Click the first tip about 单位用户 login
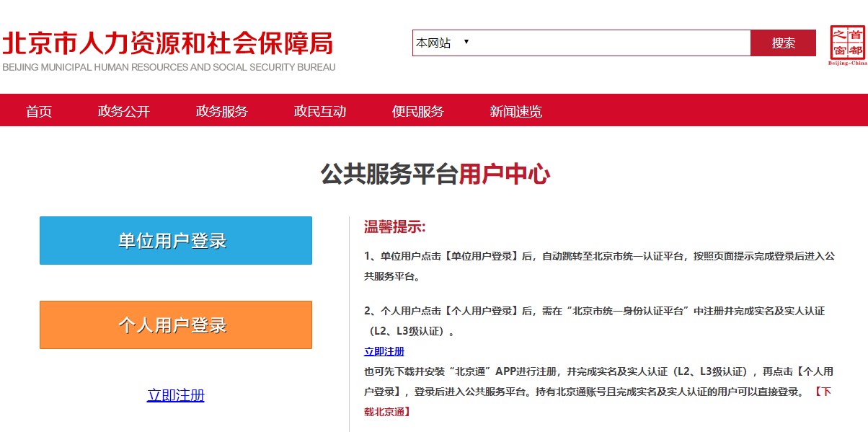Screen dimensions: 868x432 [x=598, y=265]
